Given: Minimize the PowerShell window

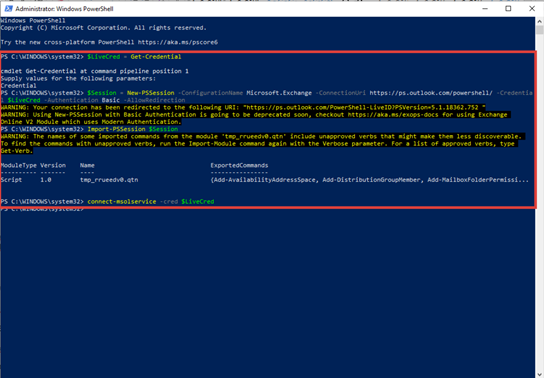Looking at the screenshot, I should tap(485, 9).
